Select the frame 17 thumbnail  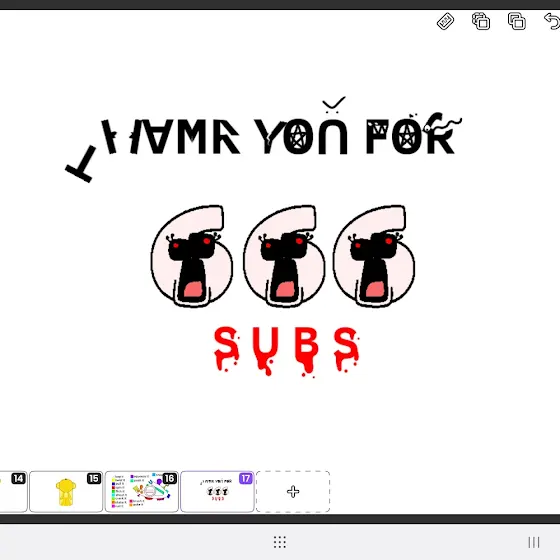point(217,491)
